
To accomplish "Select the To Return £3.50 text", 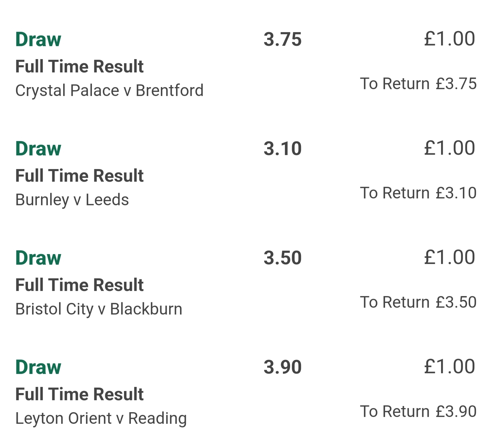I will (x=418, y=303).
